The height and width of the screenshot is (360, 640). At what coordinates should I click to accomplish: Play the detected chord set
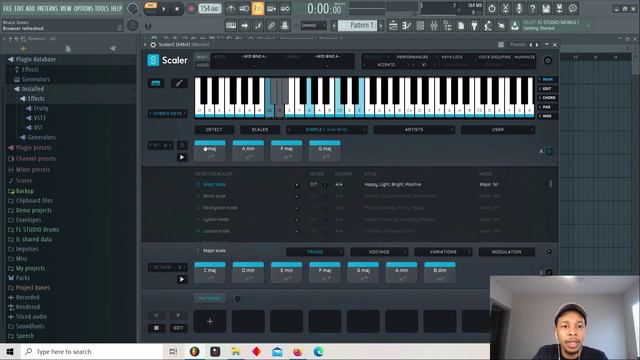(x=182, y=157)
